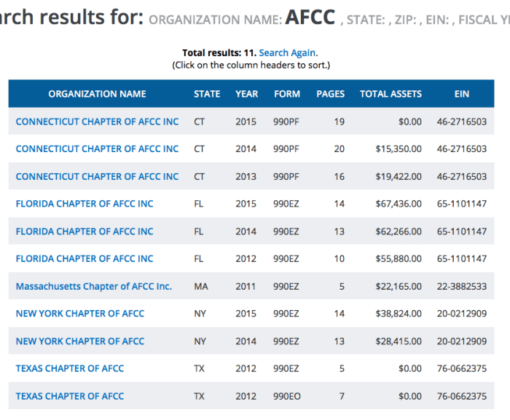Sort by Organization Name column header
510x420 pixels.
point(97,94)
